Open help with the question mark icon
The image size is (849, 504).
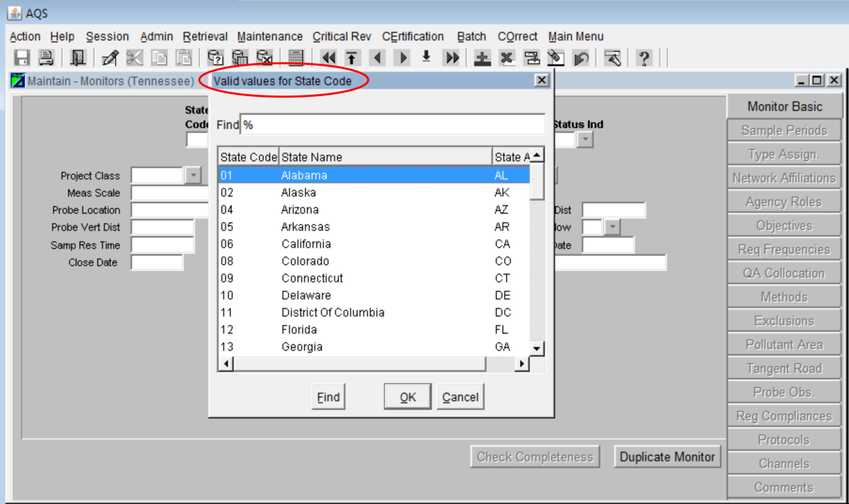click(643, 58)
